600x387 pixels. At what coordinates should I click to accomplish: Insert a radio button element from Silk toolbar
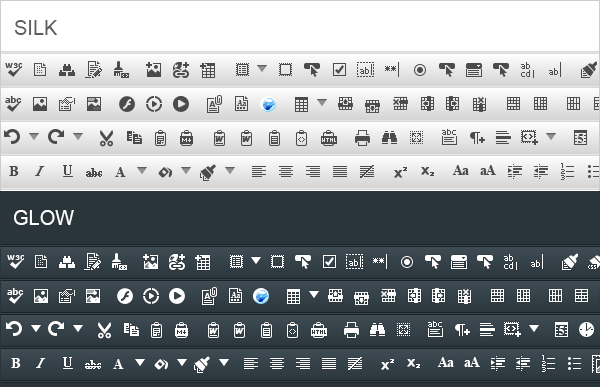420,70
